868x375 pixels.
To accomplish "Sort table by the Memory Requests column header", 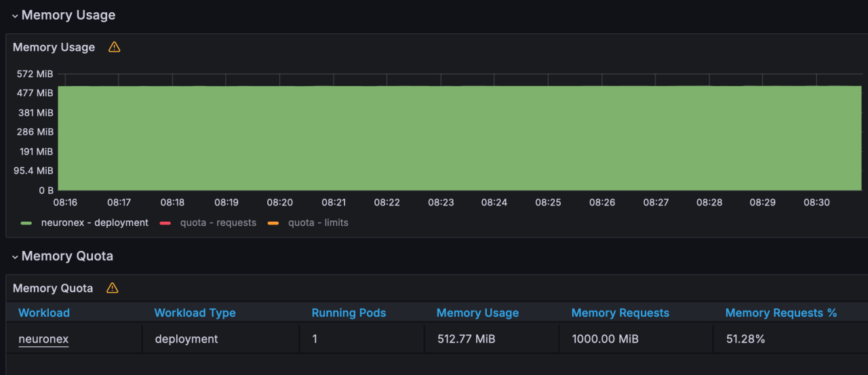I will (x=620, y=313).
